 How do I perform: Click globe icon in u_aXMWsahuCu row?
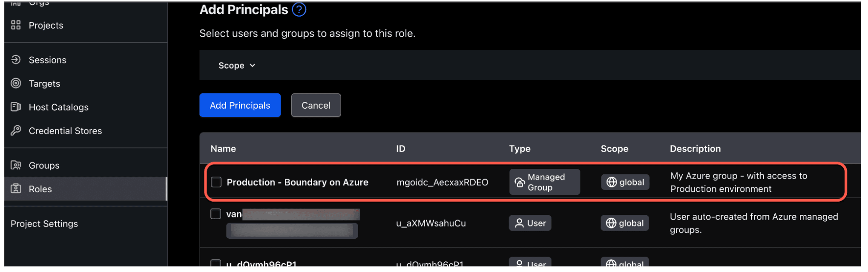click(611, 223)
